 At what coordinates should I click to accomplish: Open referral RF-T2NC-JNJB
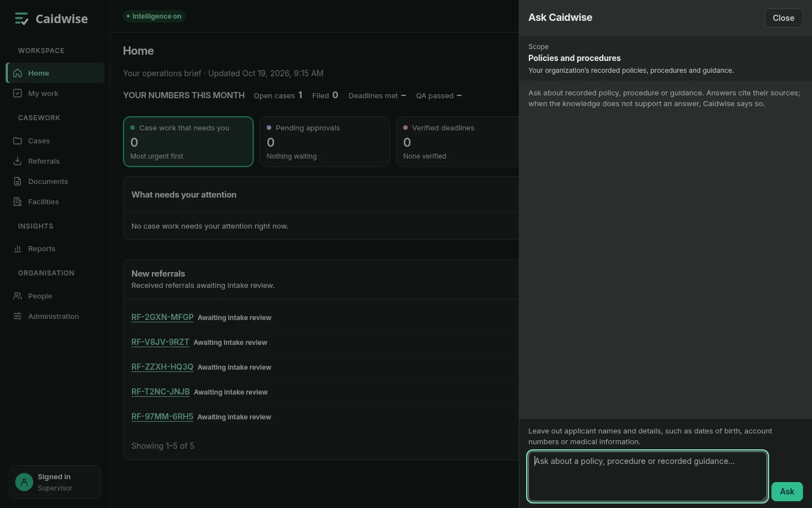click(x=161, y=392)
